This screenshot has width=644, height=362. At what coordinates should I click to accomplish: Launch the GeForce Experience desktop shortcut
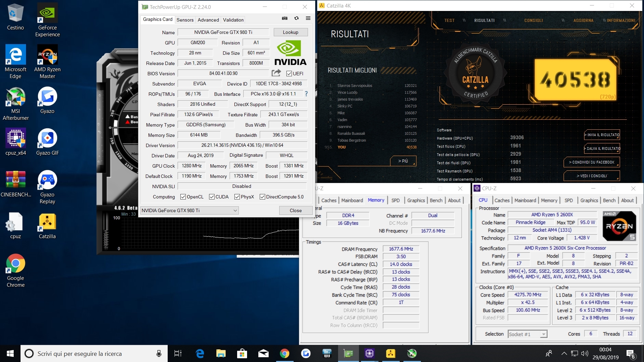click(x=47, y=20)
